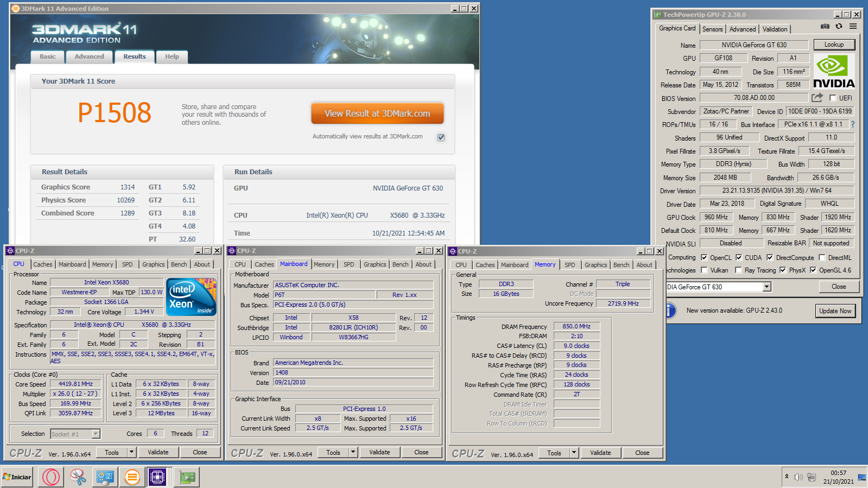Click Tools button in right CPU-Z window
The height and width of the screenshot is (488, 868).
[554, 453]
